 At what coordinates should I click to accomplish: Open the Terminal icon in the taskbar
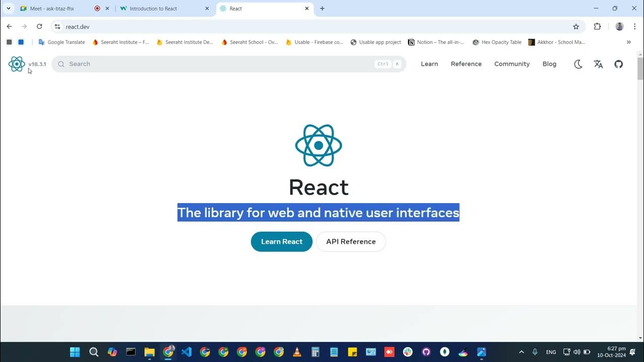click(131, 352)
